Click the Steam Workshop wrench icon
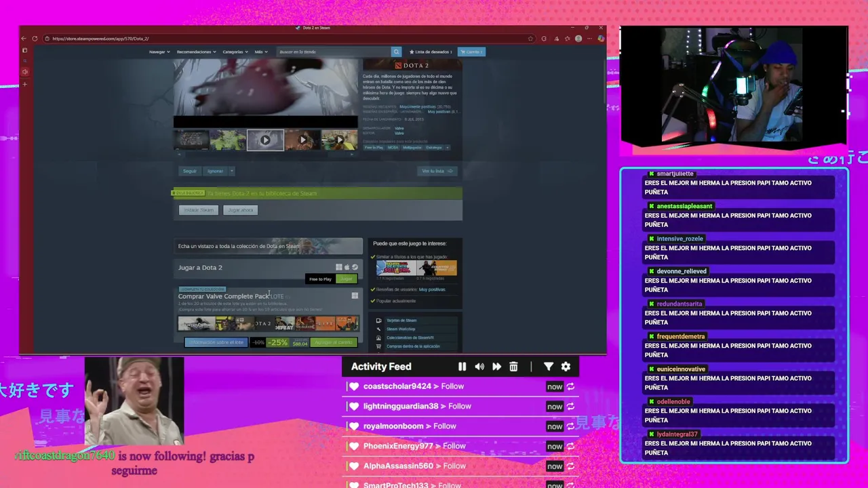Viewport: 868px width, 488px height. point(378,329)
